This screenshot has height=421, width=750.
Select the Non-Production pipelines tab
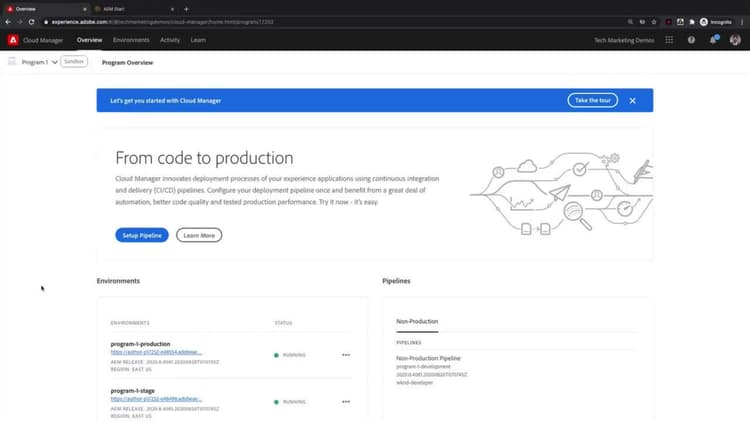[x=417, y=321]
